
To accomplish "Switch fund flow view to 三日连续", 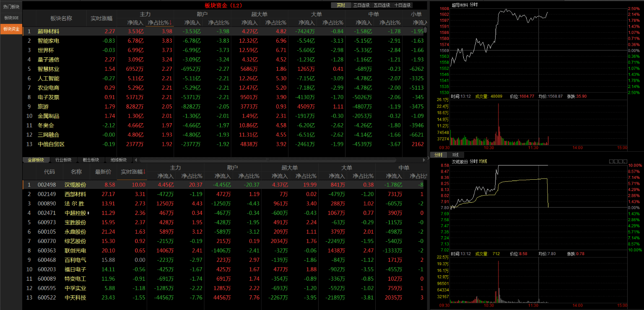I will coord(361,5).
